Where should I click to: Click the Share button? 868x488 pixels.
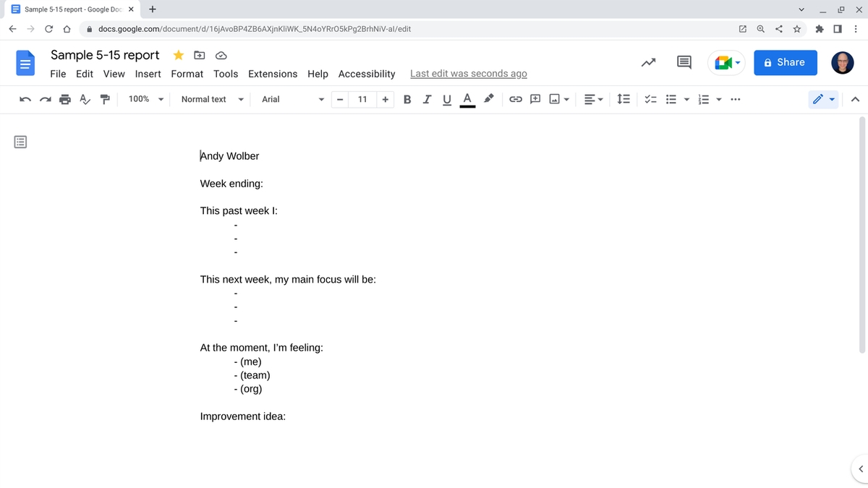pyautogui.click(x=786, y=63)
